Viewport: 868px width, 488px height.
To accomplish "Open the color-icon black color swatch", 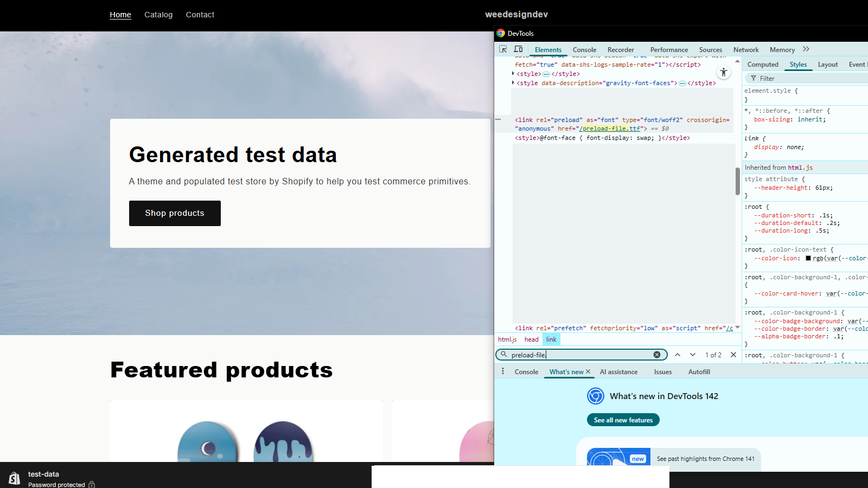I will (808, 259).
